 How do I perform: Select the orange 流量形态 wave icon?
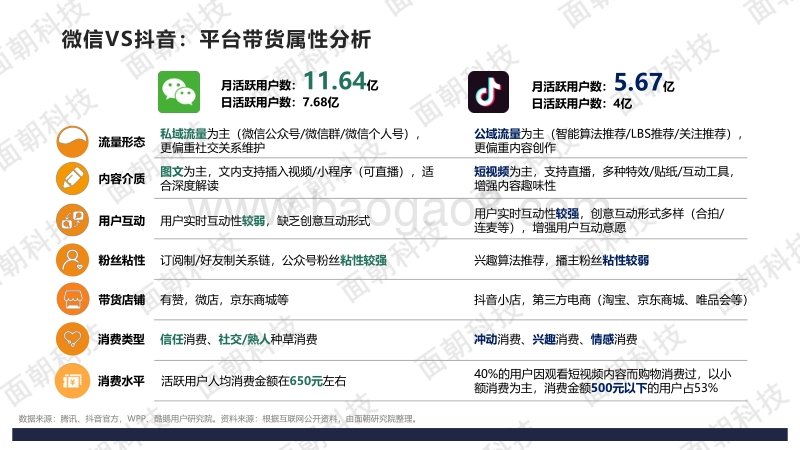click(72, 141)
